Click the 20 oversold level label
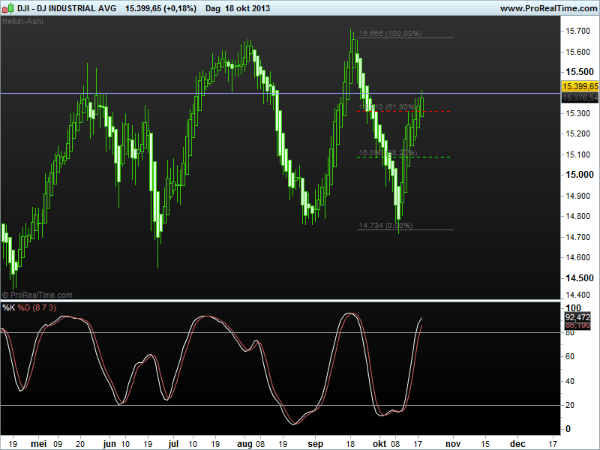Viewport: 600px width, 450px height. [570, 405]
